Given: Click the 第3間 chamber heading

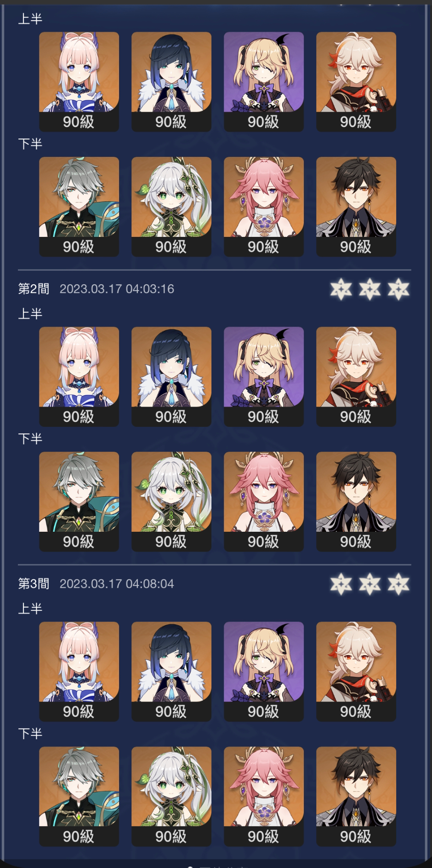Looking at the screenshot, I should pos(34,584).
